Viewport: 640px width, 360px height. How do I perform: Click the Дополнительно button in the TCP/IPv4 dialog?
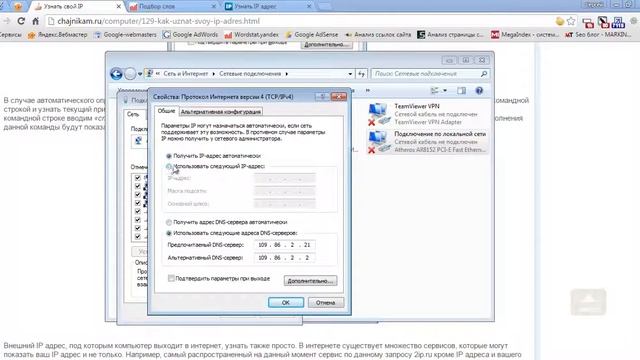pyautogui.click(x=310, y=281)
